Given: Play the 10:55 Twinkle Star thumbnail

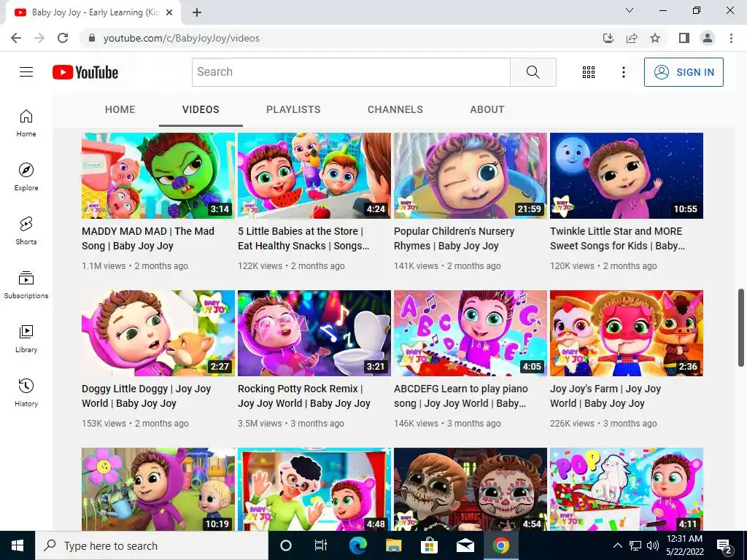Looking at the screenshot, I should click(x=627, y=176).
